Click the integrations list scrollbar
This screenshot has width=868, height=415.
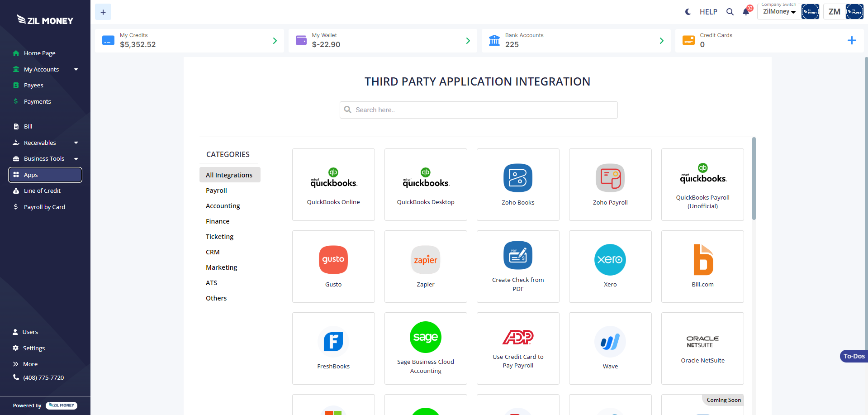pyautogui.click(x=754, y=179)
